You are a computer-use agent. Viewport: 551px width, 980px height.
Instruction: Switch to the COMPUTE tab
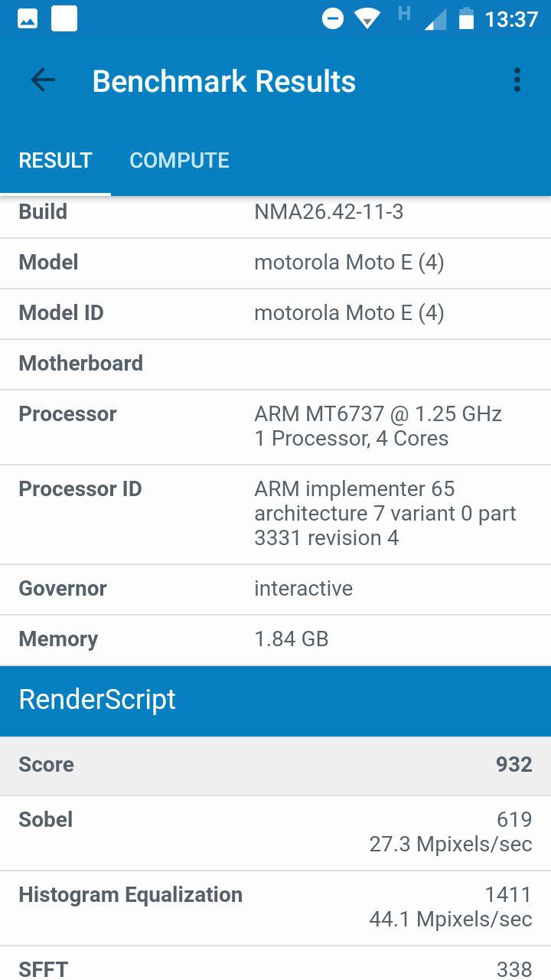(x=179, y=160)
